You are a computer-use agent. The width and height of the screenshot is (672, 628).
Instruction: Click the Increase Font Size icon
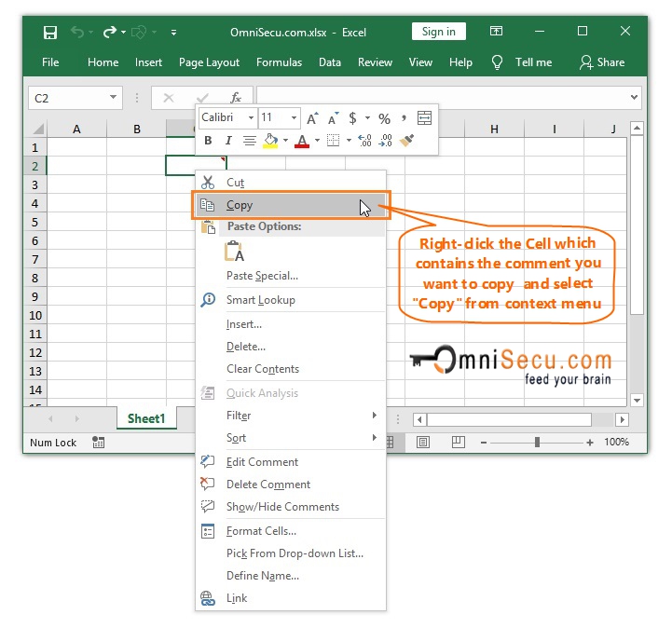(x=313, y=118)
